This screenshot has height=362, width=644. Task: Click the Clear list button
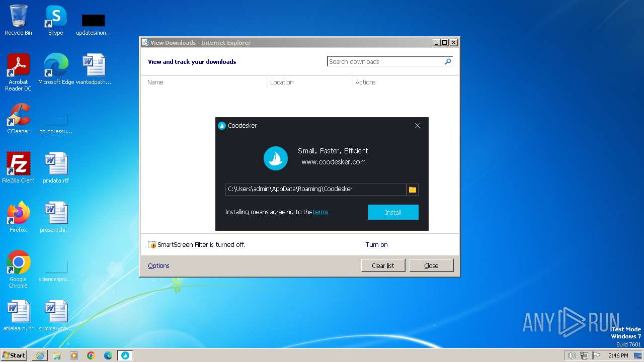point(383,265)
